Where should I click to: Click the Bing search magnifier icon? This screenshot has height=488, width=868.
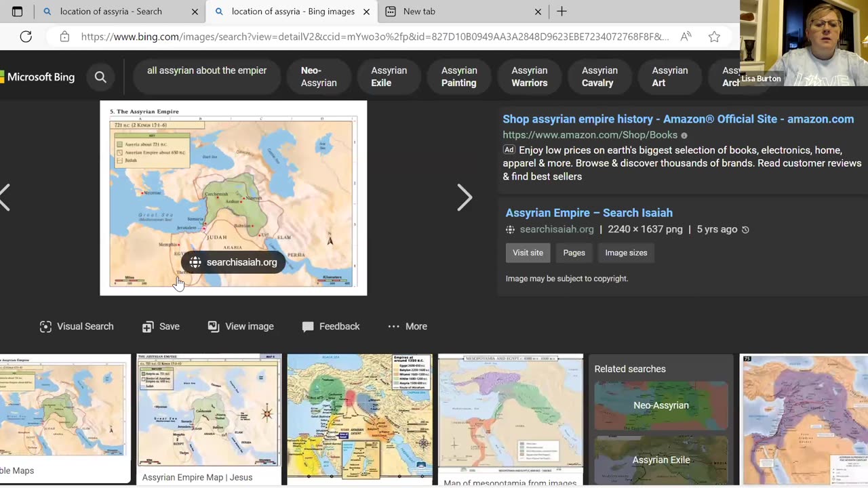click(100, 77)
